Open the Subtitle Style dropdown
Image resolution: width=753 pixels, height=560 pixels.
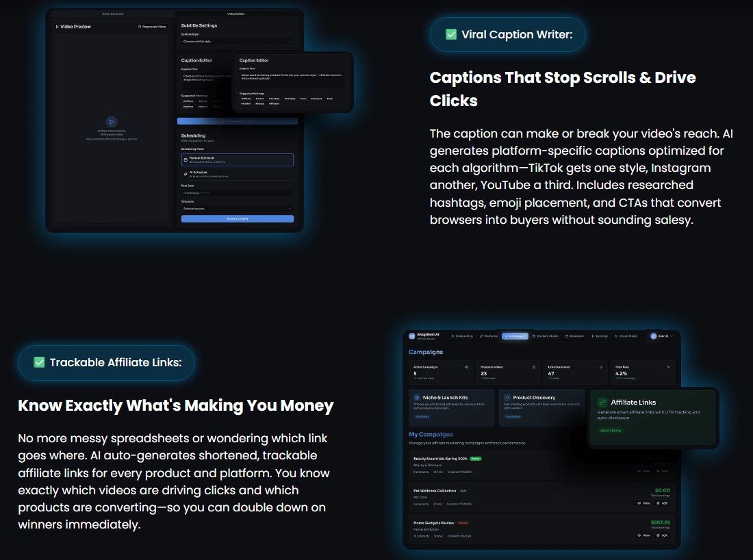point(237,42)
